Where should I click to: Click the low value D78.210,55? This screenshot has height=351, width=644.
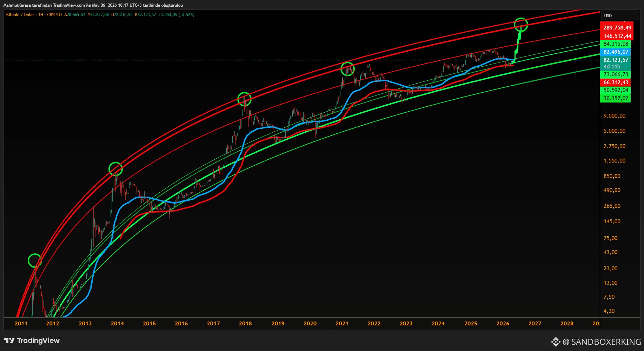pos(122,15)
